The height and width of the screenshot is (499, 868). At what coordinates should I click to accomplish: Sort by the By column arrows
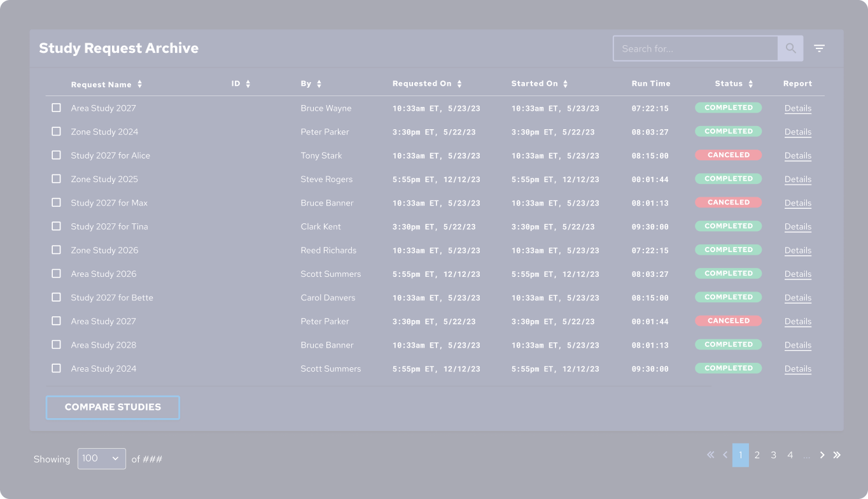319,84
